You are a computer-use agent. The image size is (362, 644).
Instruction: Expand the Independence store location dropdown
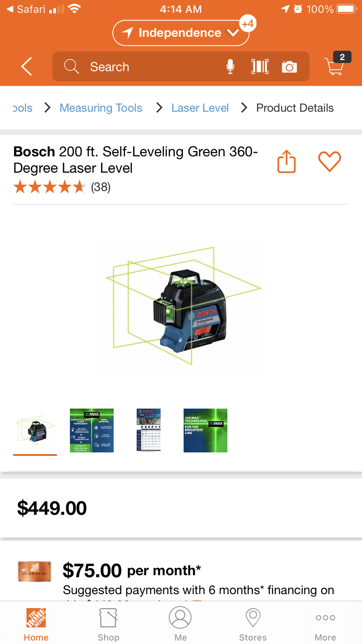[x=181, y=33]
